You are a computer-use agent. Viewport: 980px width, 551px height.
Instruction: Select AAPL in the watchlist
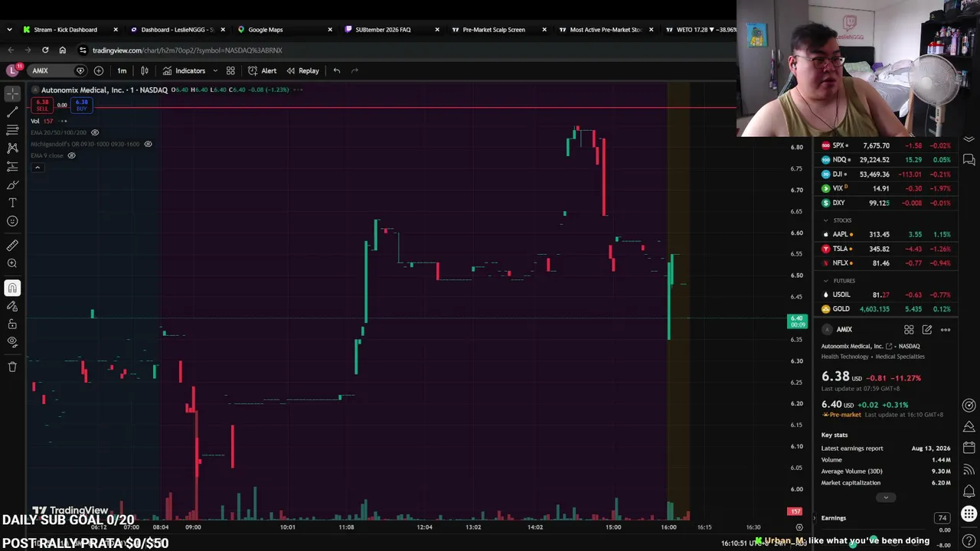point(886,234)
